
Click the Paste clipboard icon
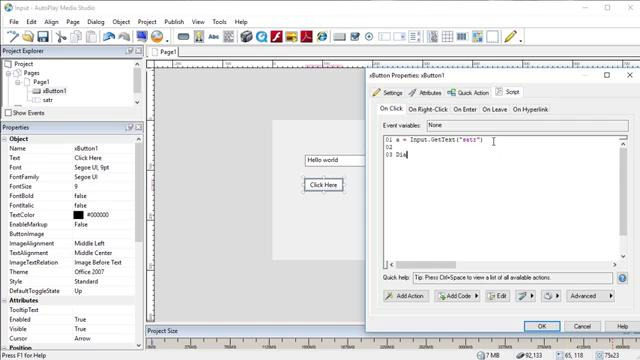click(x=91, y=37)
